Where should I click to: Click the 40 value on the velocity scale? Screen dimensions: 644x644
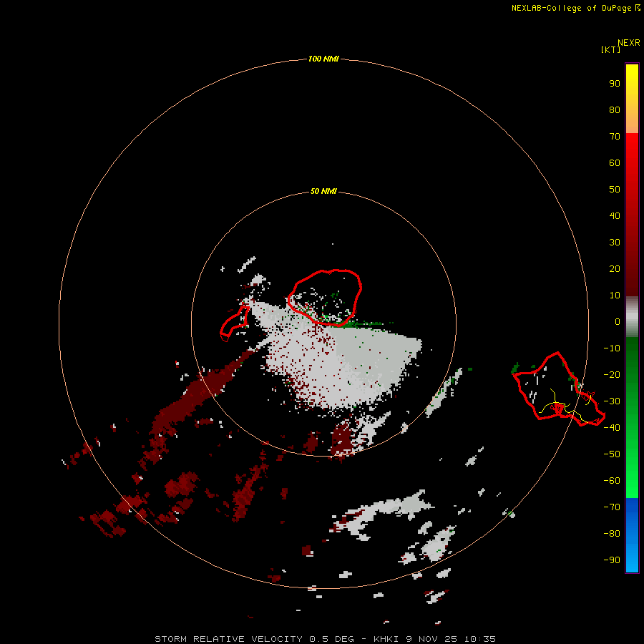click(x=615, y=215)
